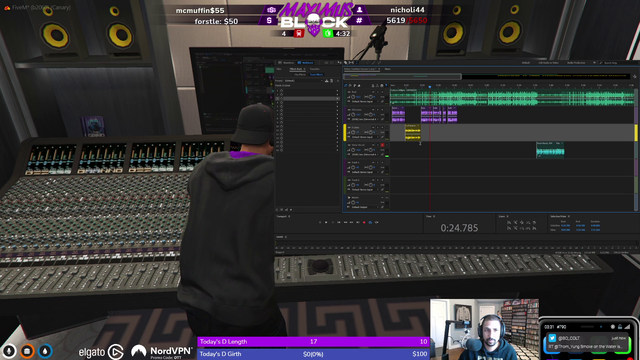Click the Pause transport button
The height and width of the screenshot is (360, 640).
[332, 222]
